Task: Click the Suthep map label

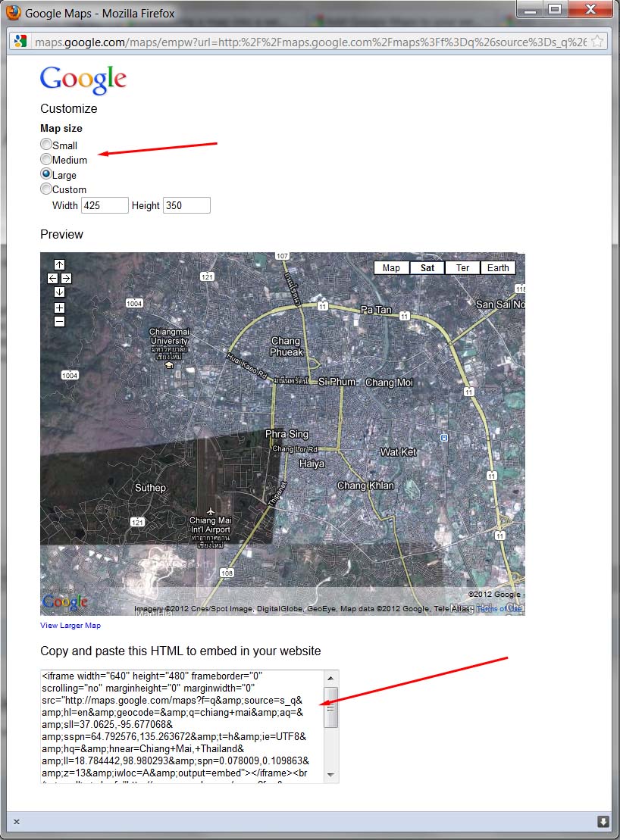Action: 150,488
